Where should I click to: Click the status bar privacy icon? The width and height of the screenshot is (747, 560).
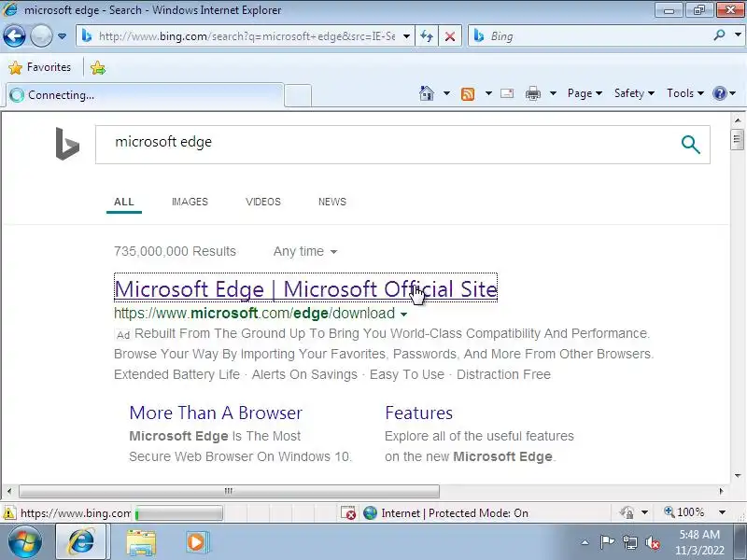tap(627, 512)
